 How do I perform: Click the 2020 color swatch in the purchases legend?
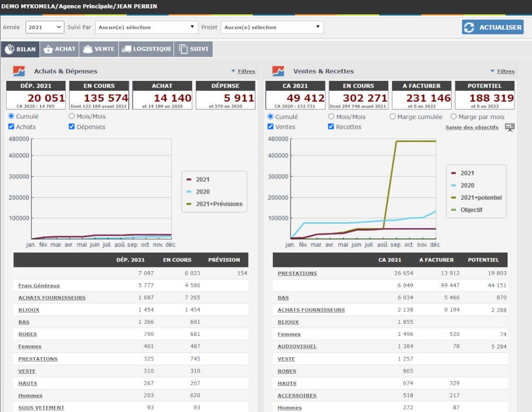click(x=189, y=191)
